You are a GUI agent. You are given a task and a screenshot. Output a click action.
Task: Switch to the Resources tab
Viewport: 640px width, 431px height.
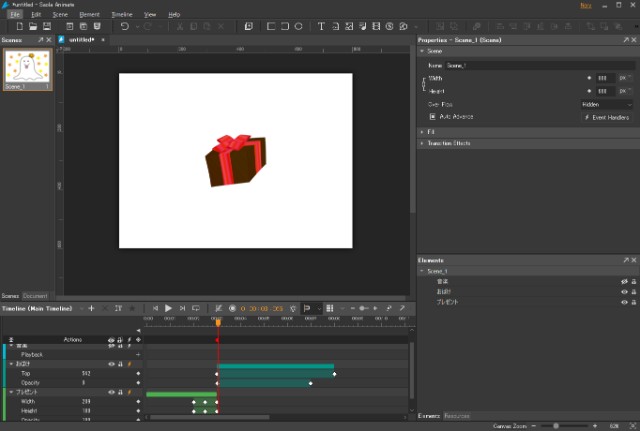click(x=458, y=415)
